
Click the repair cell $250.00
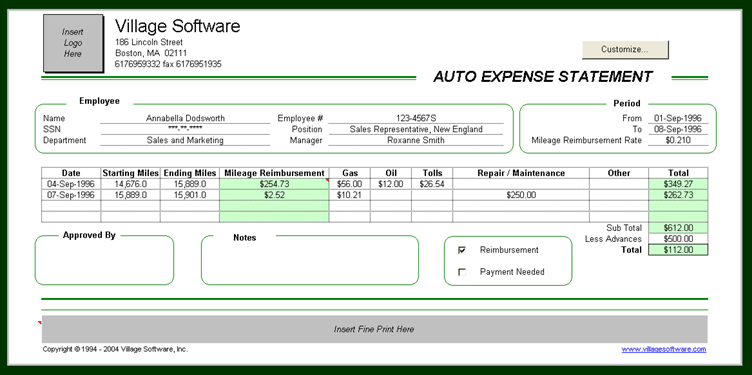[x=521, y=195]
